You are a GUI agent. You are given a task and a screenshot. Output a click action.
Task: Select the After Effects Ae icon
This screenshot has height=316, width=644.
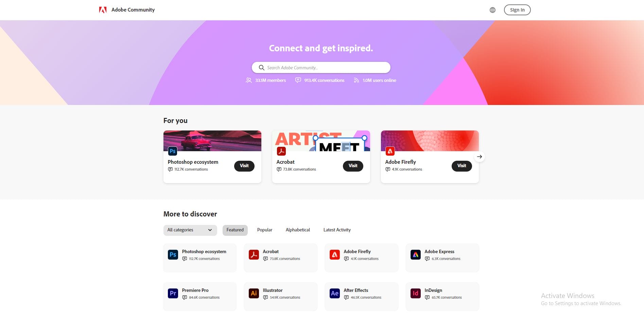(335, 293)
